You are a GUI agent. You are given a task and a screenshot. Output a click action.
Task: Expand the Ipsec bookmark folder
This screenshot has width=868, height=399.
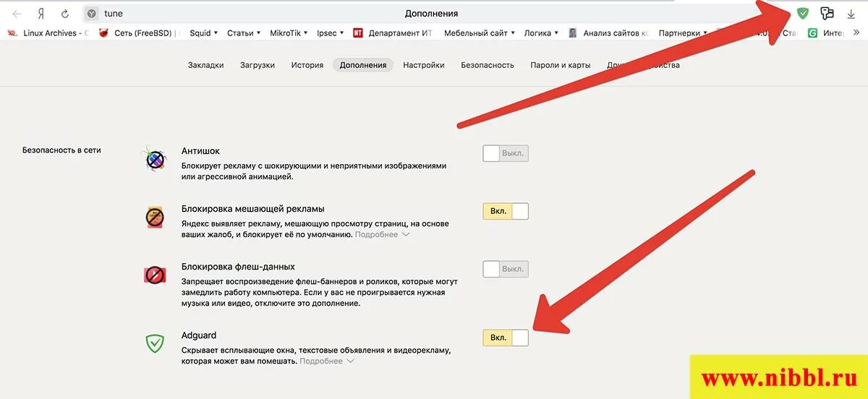pyautogui.click(x=331, y=33)
